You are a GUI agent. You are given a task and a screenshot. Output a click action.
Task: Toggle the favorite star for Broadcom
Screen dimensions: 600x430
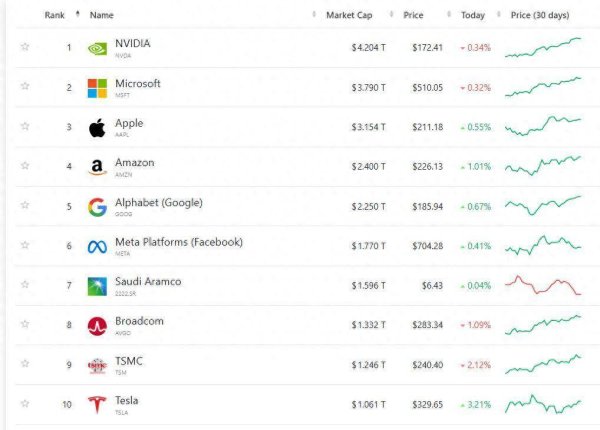click(x=25, y=324)
